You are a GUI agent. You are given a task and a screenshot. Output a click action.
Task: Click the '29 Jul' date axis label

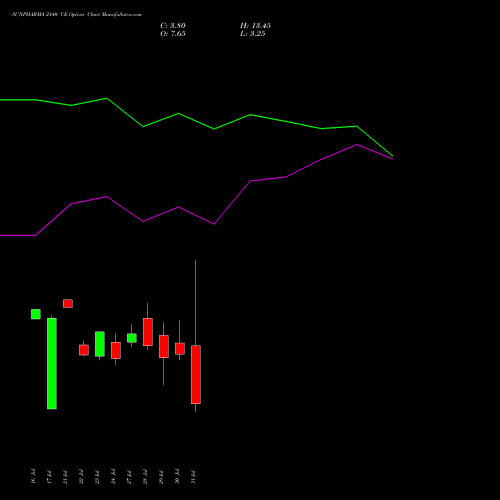coord(161,477)
